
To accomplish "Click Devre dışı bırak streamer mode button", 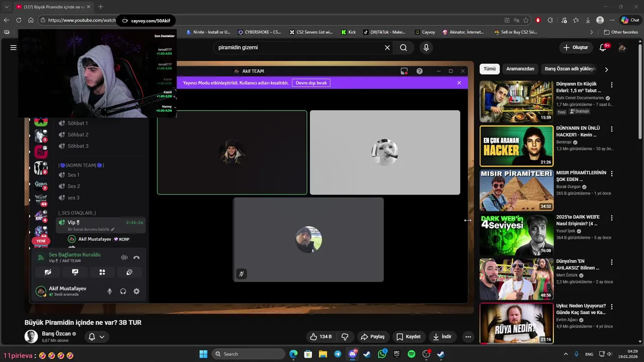I will (x=311, y=83).
